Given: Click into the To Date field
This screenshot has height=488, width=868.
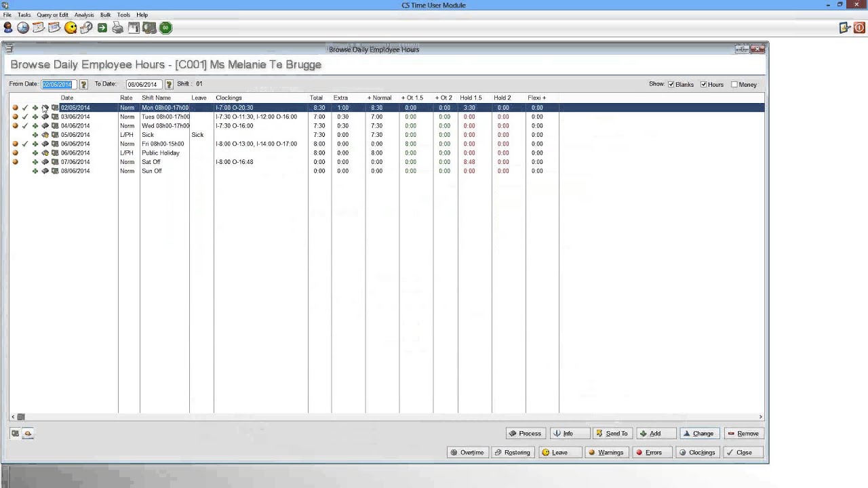Looking at the screenshot, I should 144,85.
